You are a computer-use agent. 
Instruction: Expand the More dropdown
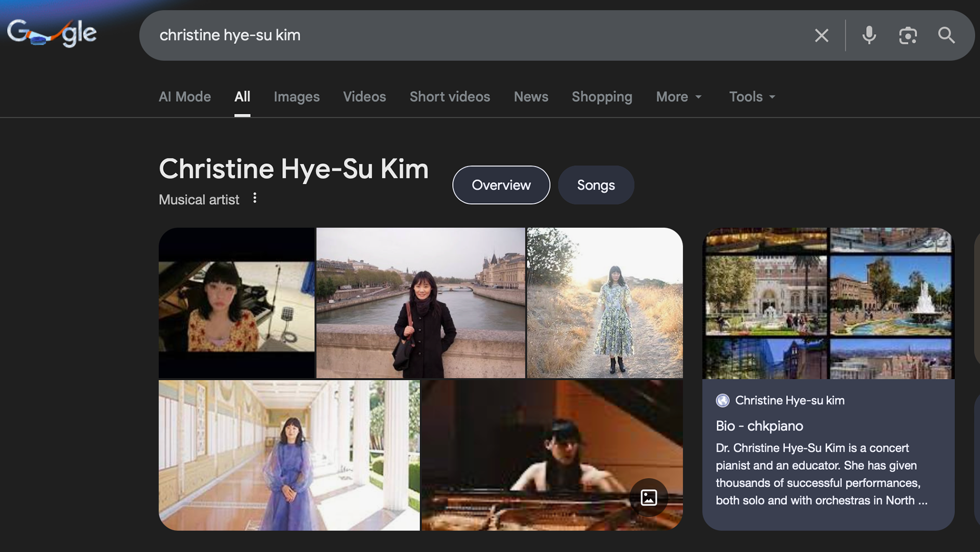coord(678,97)
